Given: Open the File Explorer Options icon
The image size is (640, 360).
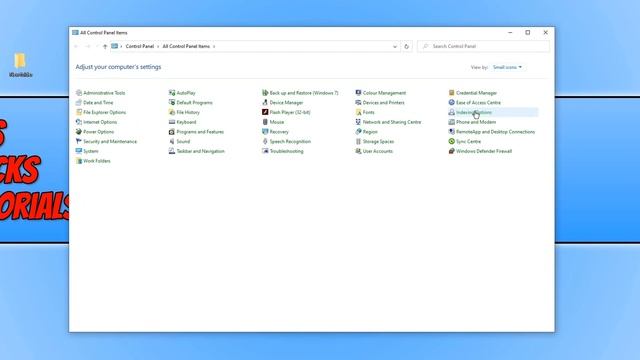Looking at the screenshot, I should (79, 112).
